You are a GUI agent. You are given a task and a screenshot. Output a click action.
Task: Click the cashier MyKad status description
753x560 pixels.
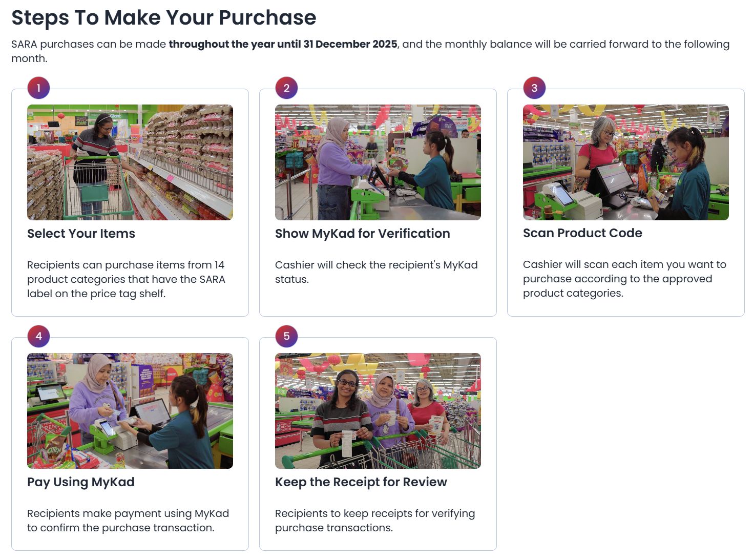pyautogui.click(x=376, y=272)
